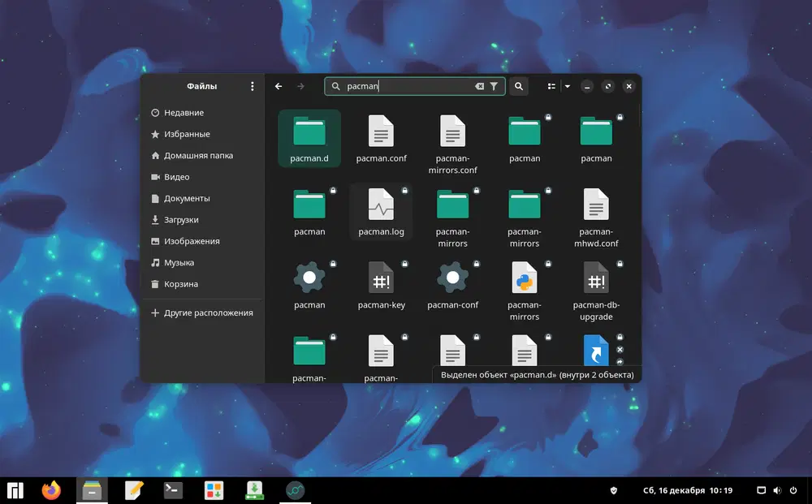
Task: Switch to list view mode
Action: 552,86
